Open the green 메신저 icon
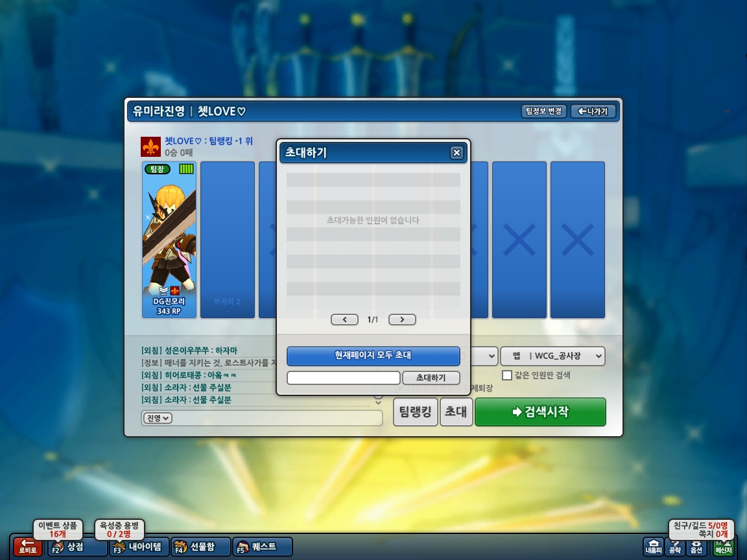This screenshot has width=747, height=560. [x=723, y=546]
